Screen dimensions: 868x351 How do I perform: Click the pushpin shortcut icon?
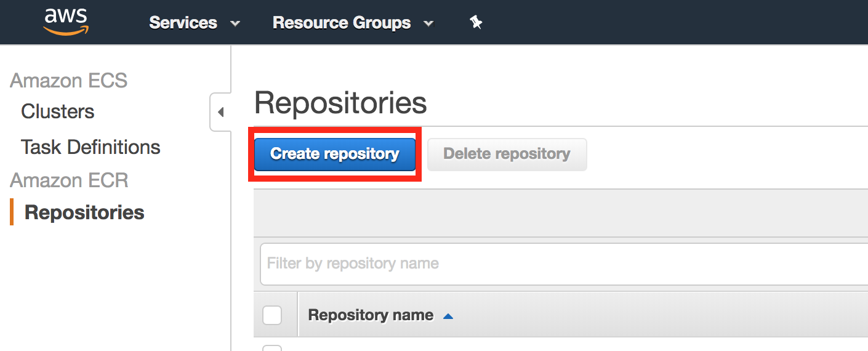pyautogui.click(x=475, y=23)
